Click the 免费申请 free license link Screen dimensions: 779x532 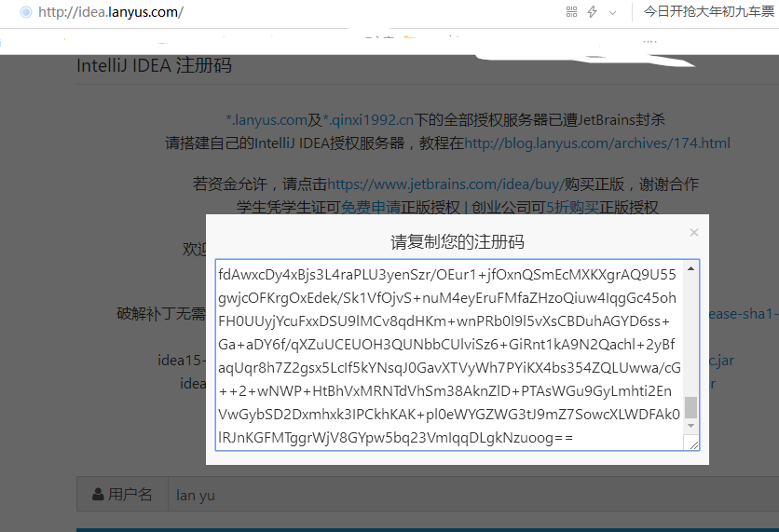point(371,207)
